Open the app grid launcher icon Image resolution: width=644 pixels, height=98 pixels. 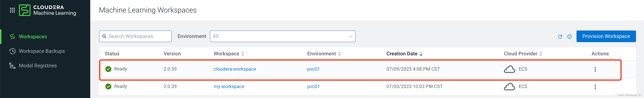pyautogui.click(x=12, y=10)
